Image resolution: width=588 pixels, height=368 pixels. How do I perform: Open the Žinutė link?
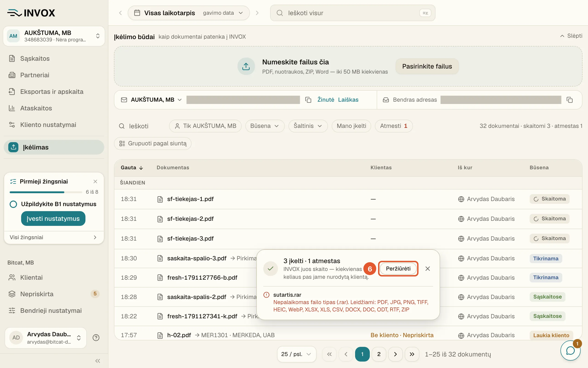(x=326, y=100)
